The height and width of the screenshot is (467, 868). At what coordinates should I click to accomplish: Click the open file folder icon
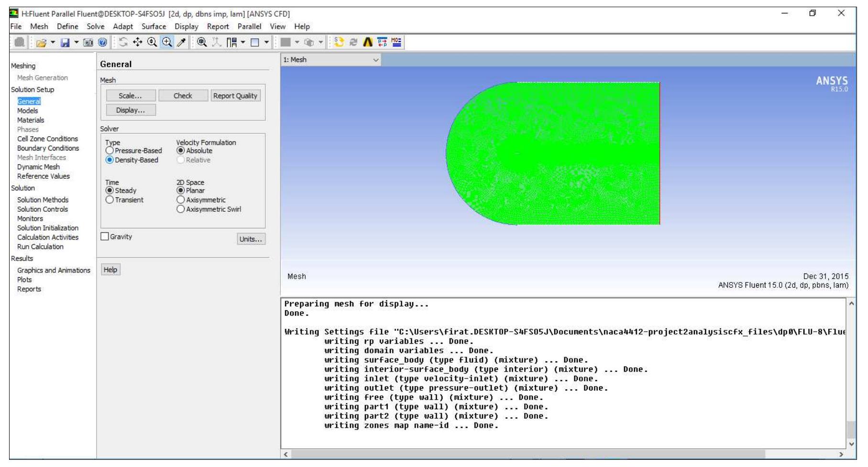coord(41,43)
